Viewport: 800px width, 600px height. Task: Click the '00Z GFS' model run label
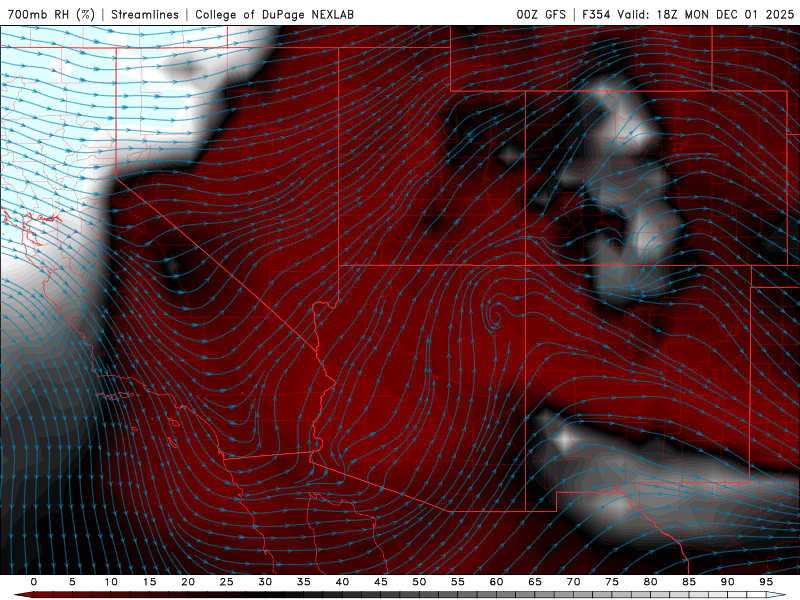click(541, 14)
